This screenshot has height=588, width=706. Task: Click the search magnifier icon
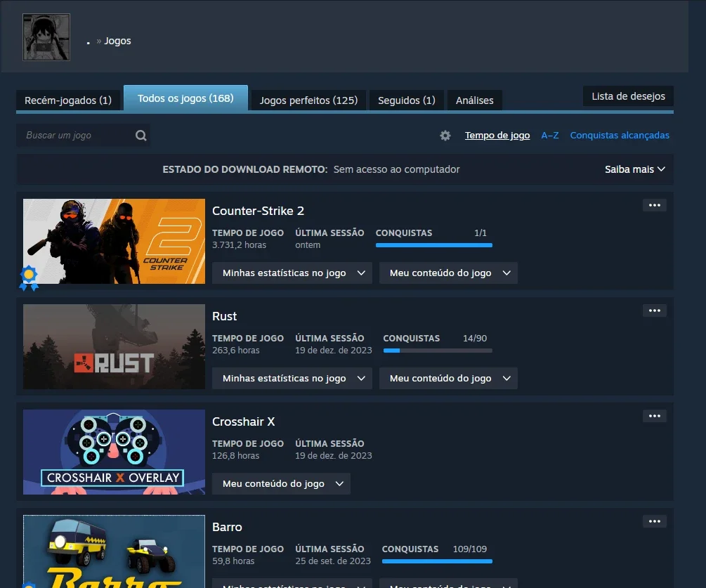pos(141,136)
